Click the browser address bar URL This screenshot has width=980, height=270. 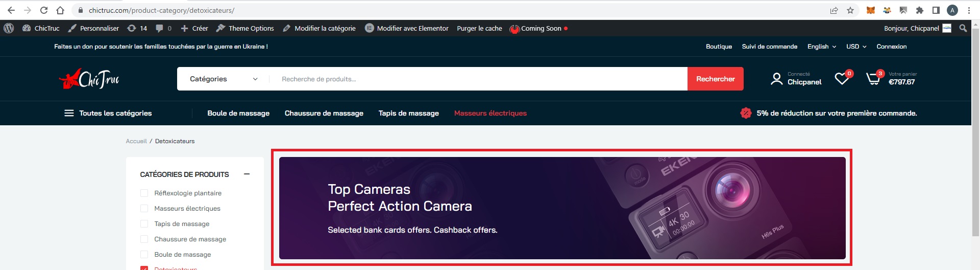click(x=161, y=10)
